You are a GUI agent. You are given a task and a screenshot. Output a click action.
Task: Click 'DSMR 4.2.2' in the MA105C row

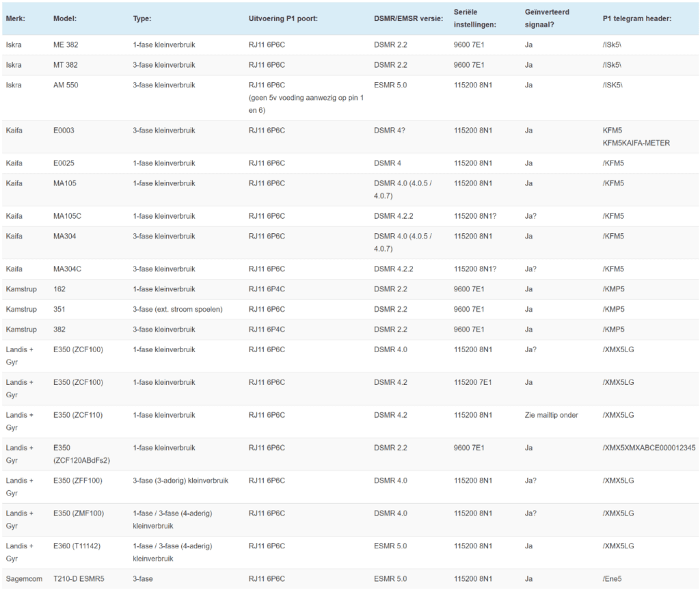[394, 216]
